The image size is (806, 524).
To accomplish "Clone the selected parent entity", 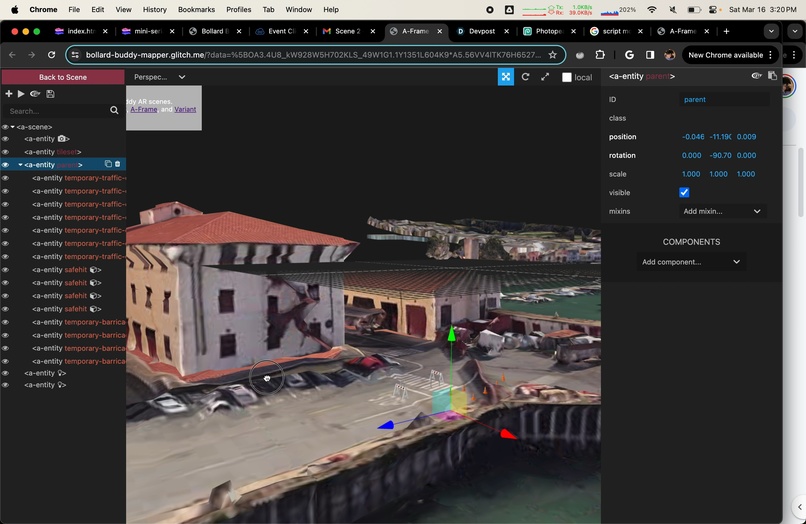I will 108,164.
